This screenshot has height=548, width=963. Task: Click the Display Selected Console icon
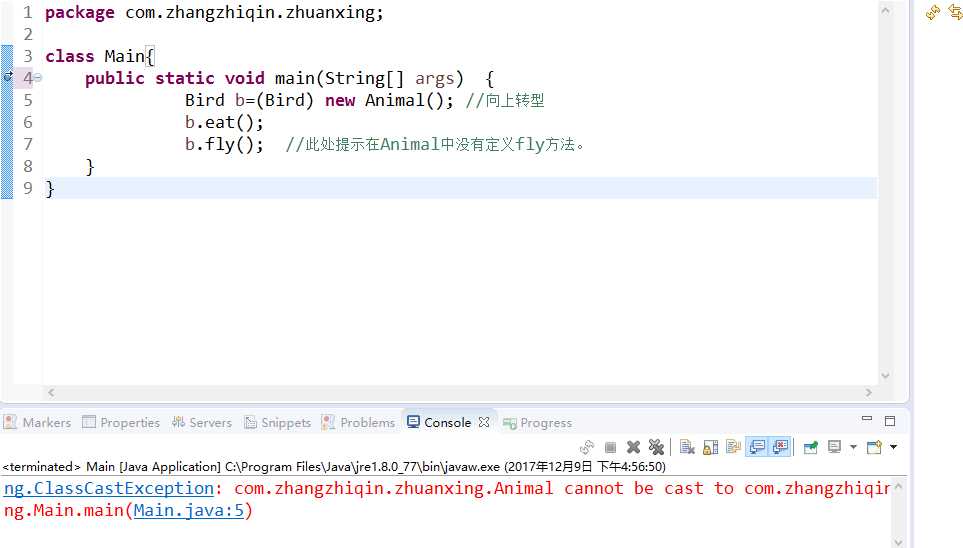(x=834, y=447)
